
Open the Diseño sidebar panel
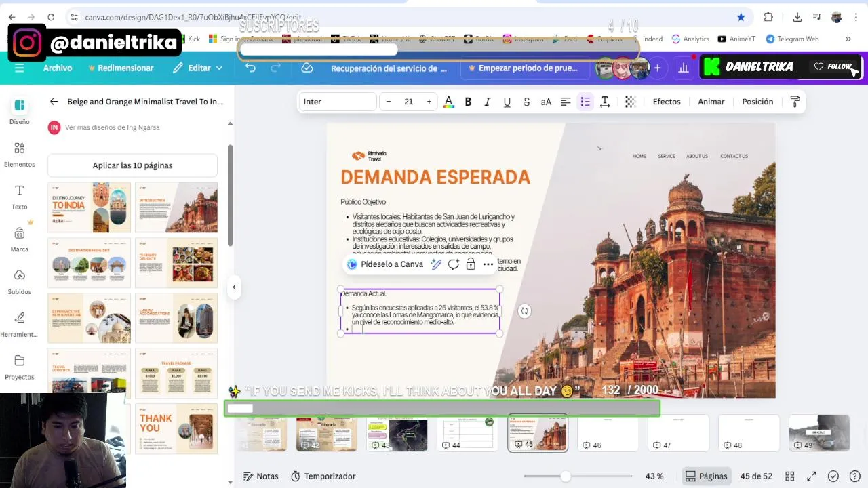(20, 112)
